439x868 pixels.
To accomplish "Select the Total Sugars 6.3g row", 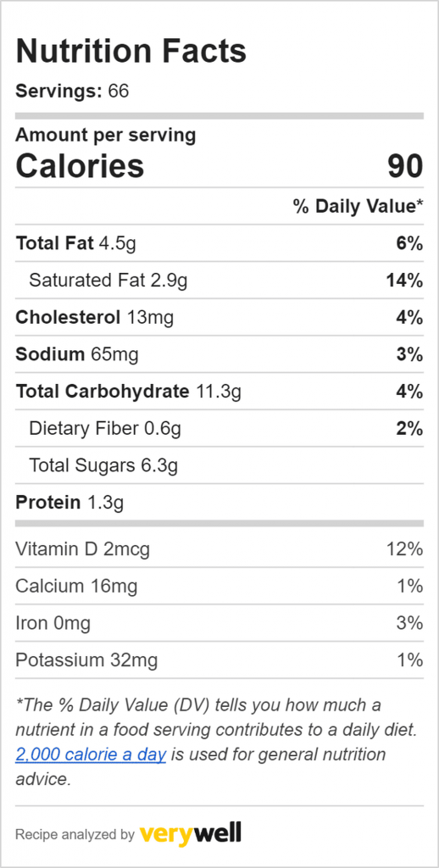I will pos(219,465).
